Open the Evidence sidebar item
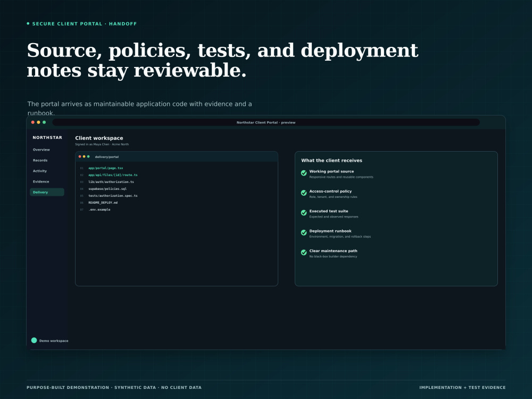 point(41,181)
